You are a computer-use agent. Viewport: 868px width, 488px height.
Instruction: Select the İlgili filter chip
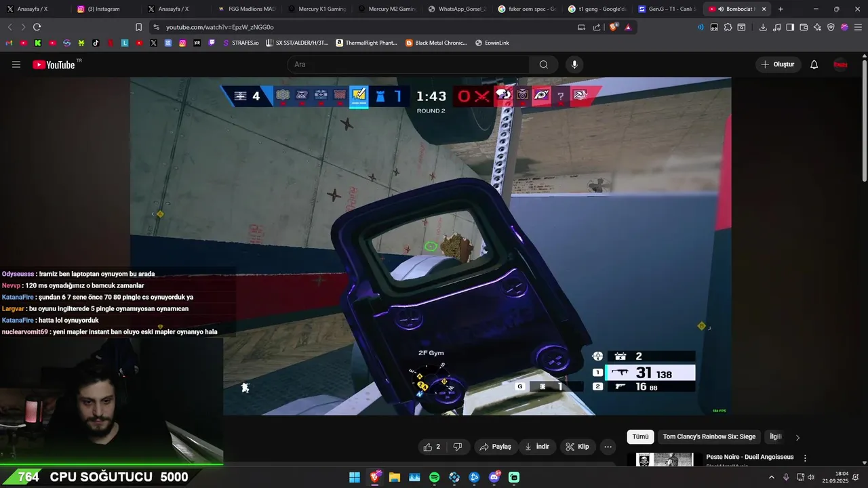coord(775,437)
